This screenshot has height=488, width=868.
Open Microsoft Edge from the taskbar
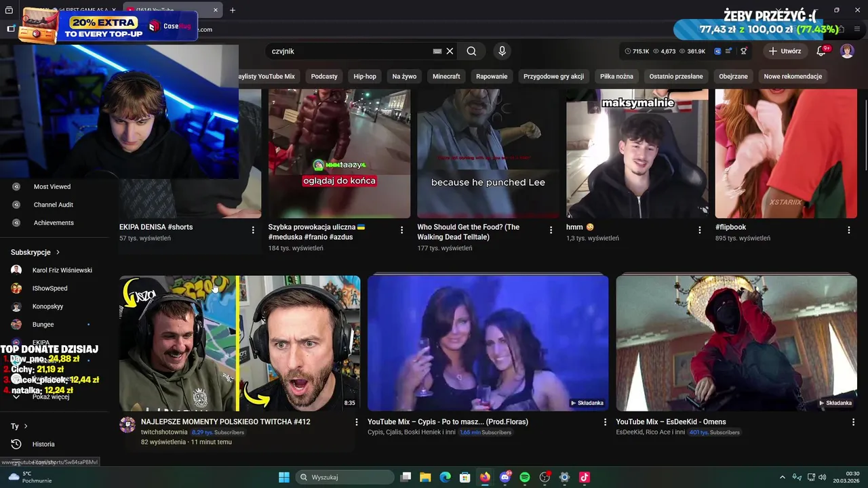pos(446,477)
